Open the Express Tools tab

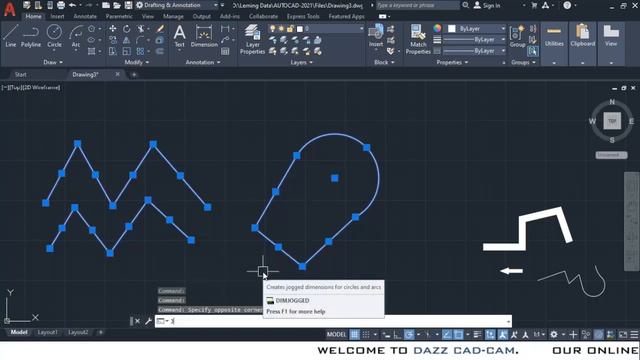click(303, 16)
